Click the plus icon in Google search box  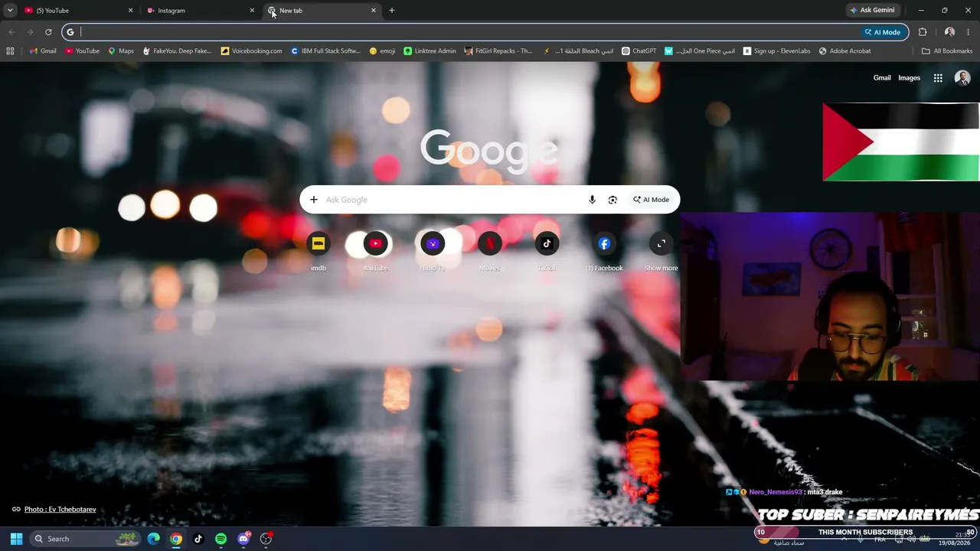click(314, 200)
